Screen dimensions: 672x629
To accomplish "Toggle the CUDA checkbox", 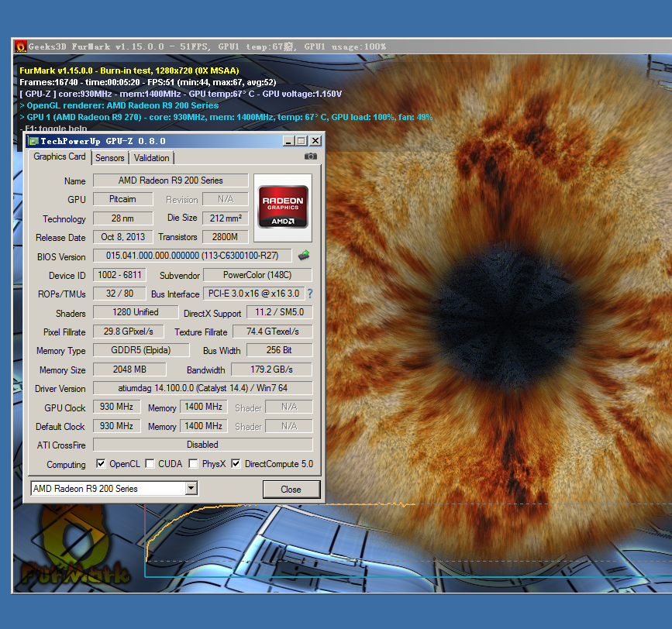I will [x=150, y=464].
